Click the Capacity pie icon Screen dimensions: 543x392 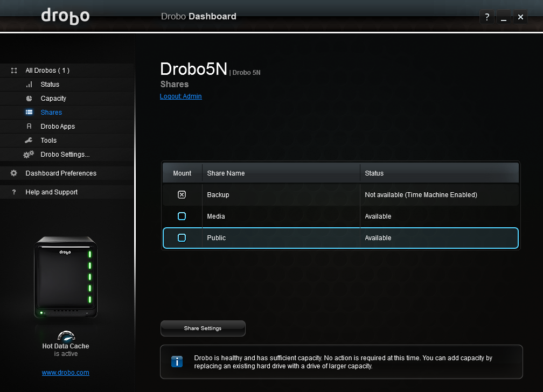click(29, 99)
